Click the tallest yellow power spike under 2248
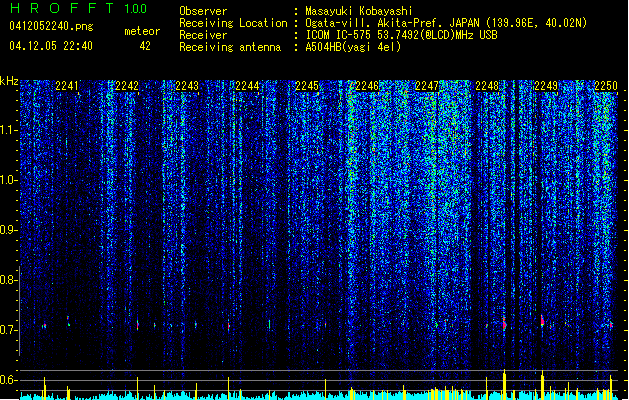Image resolution: width=629 pixels, height=400 pixels. point(504,384)
